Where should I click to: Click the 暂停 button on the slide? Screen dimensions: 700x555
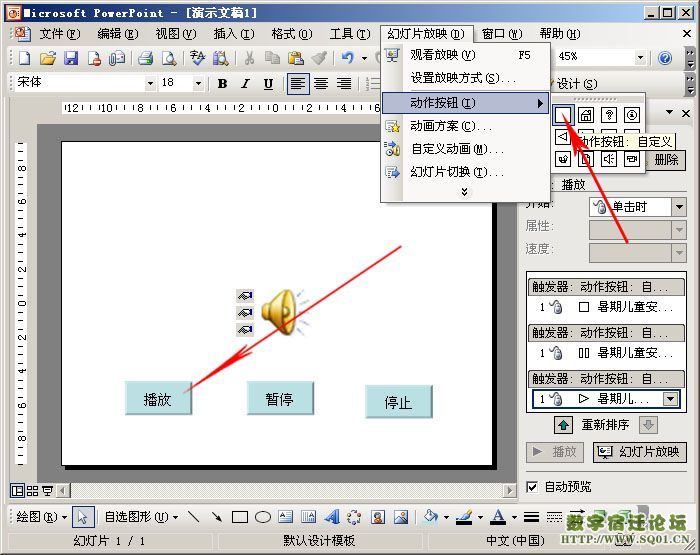coord(280,398)
